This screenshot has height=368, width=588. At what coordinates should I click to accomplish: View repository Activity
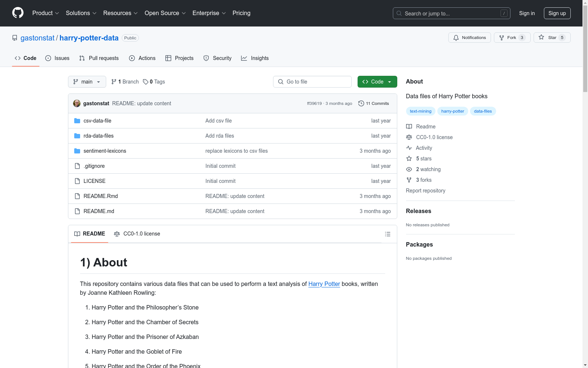[419, 148]
